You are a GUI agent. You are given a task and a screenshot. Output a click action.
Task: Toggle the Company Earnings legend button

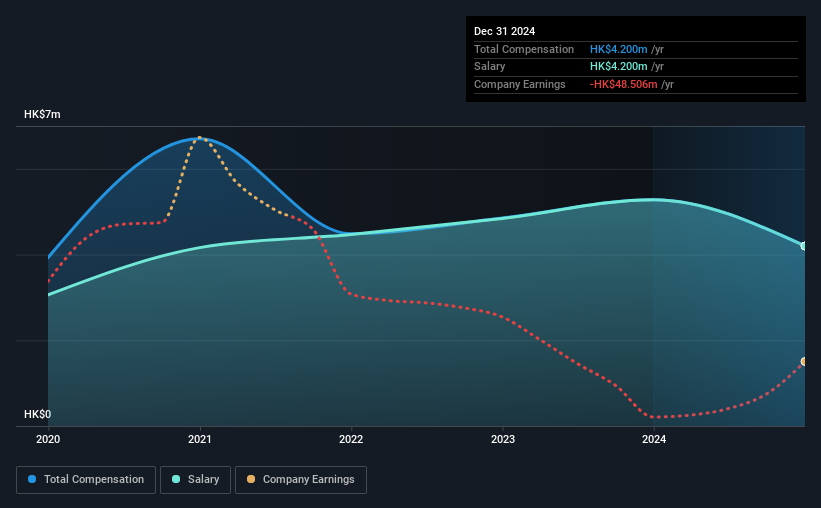pos(301,480)
